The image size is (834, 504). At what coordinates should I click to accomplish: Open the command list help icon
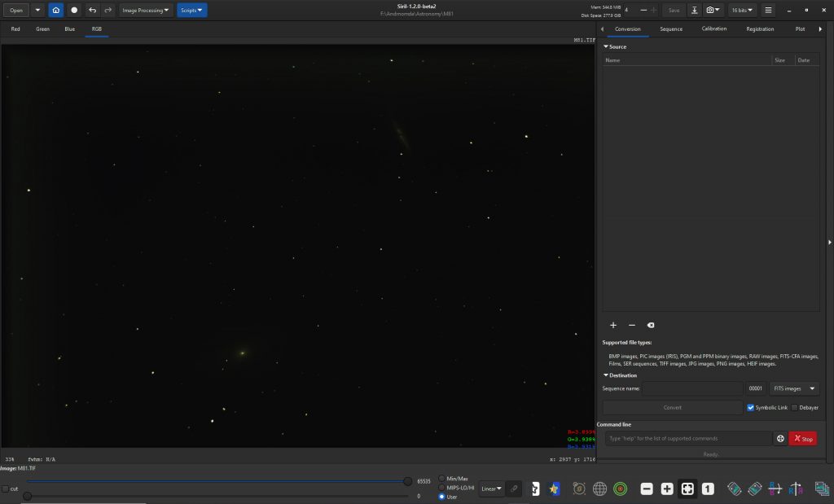[x=780, y=439]
